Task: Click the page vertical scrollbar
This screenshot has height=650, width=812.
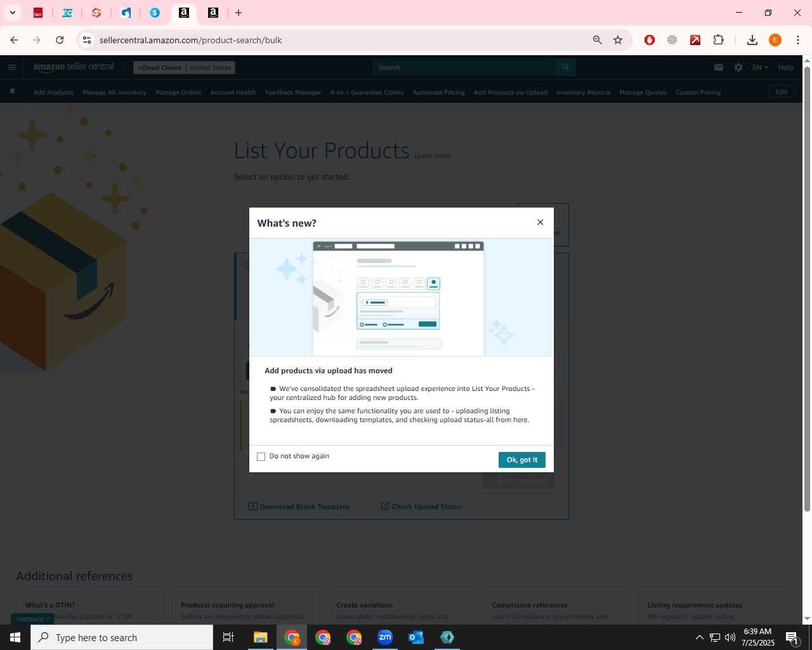Action: [807, 289]
